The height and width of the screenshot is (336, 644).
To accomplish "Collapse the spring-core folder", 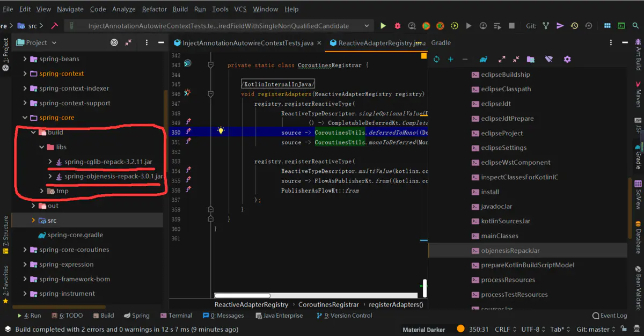I will (x=25, y=118).
